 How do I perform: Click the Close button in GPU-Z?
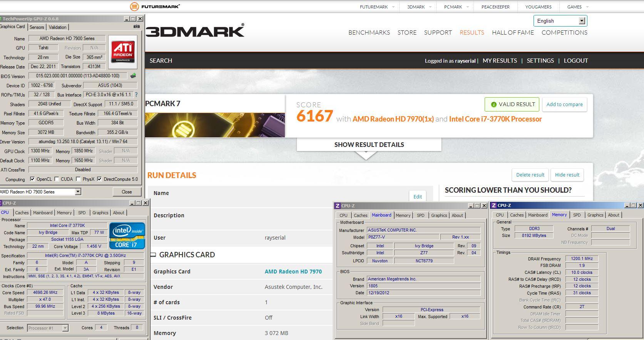click(127, 192)
